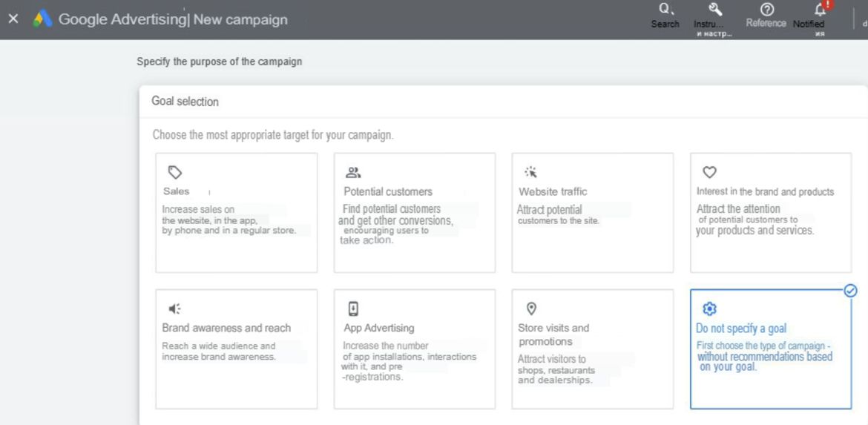Screen dimensions: 868x425
Task: Open Search in the top bar
Action: click(x=665, y=16)
